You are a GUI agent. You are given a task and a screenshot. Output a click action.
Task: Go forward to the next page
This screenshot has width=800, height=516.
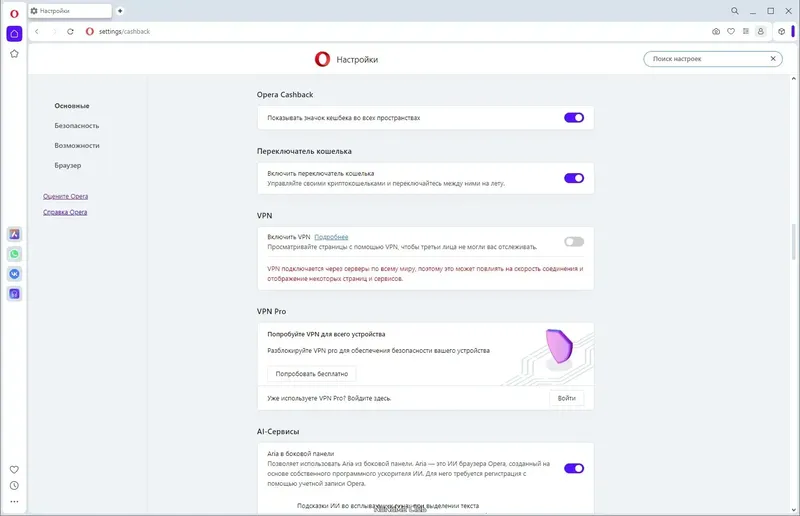54,32
